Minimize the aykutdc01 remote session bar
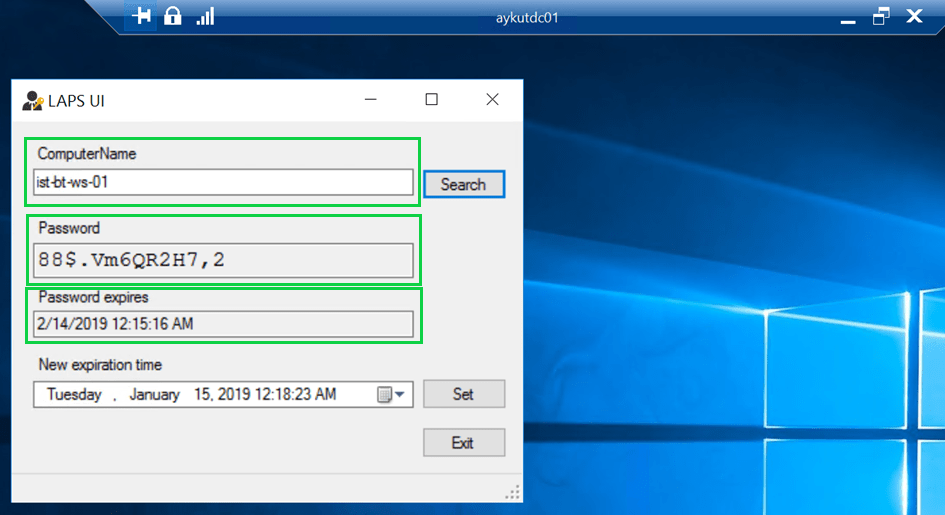The image size is (945, 515). [x=850, y=16]
